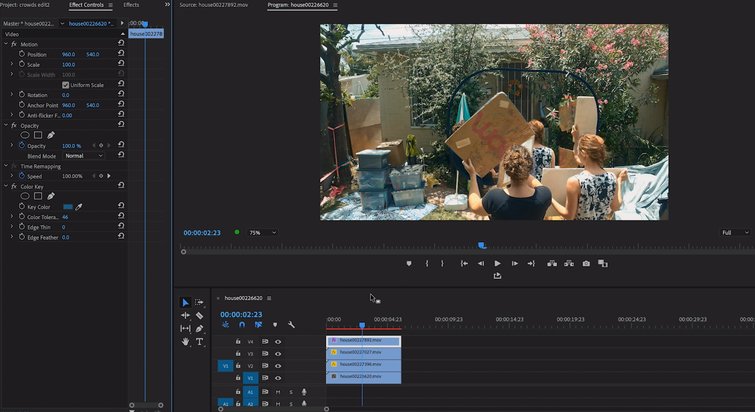Screen dimensions: 755x412
Task: Open timeline display settings wrench
Action: point(291,324)
